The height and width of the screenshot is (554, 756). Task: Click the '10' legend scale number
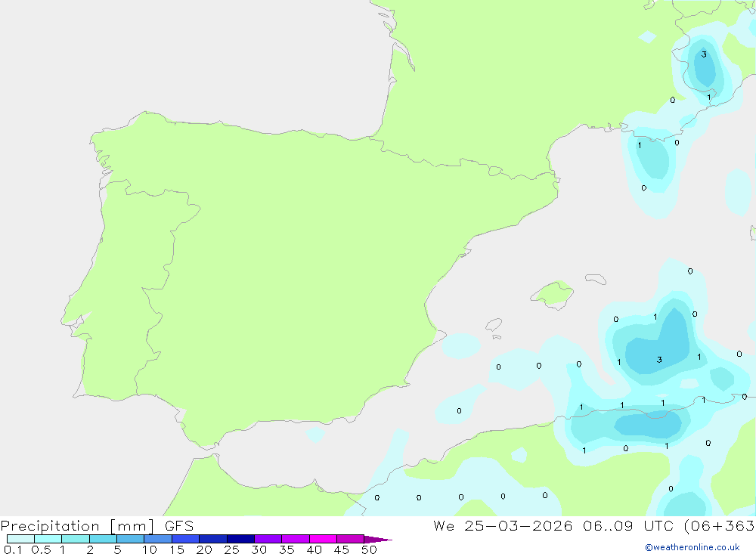(x=149, y=549)
